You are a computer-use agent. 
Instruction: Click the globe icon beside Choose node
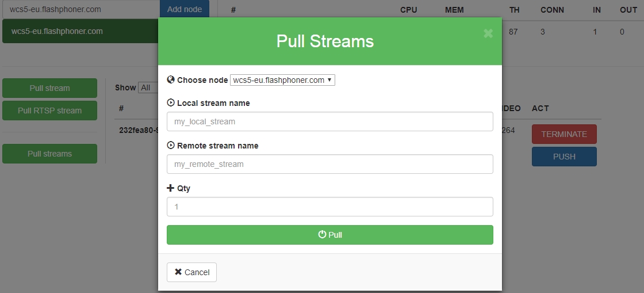click(171, 79)
